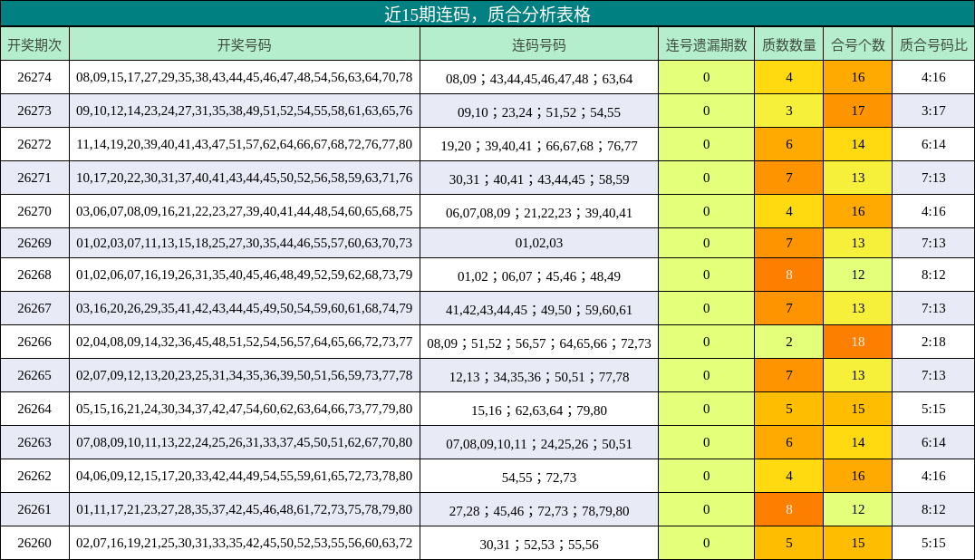975x560 pixels.
Task: Click consecutive numbers 09,10；23,24；51,52；54,55
Action: point(539,111)
